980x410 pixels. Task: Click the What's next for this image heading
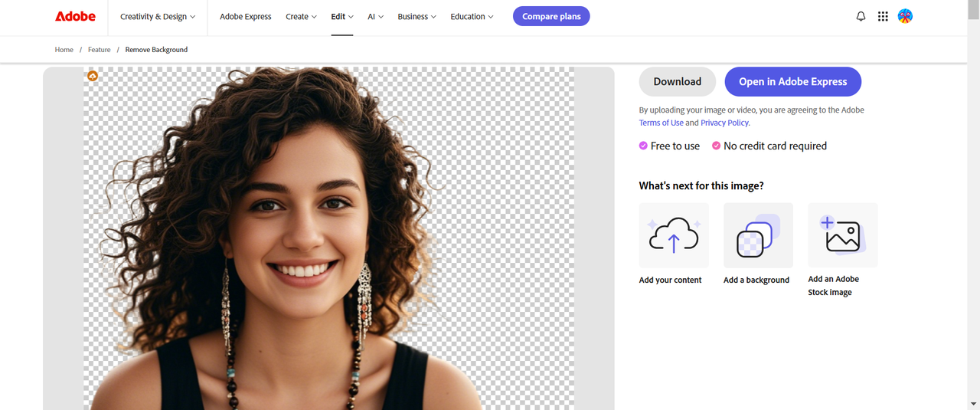point(701,185)
